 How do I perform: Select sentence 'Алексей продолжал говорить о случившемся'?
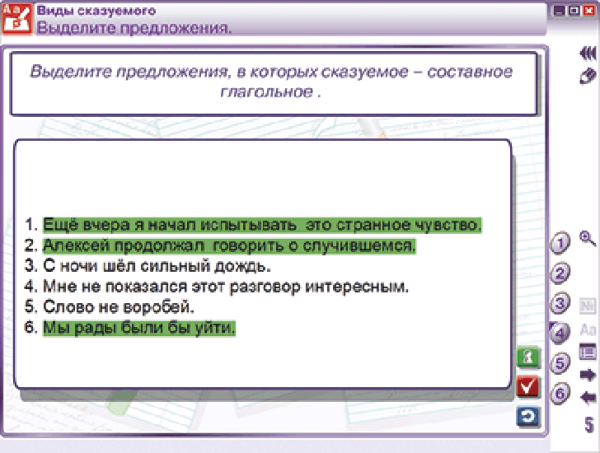229,246
